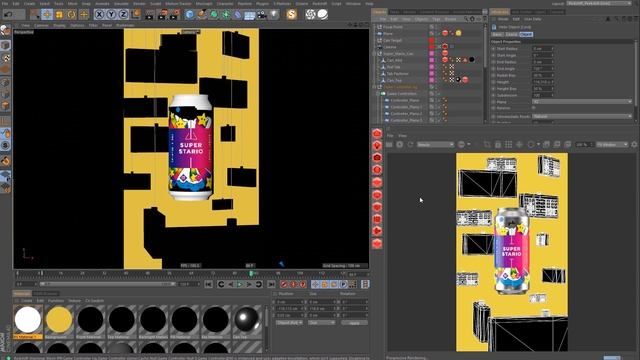Click the Height value field

(543, 82)
